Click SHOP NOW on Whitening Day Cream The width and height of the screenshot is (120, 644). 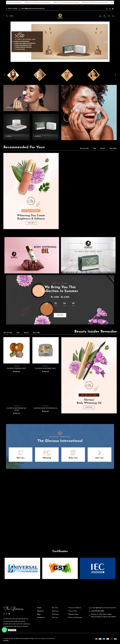point(31,223)
